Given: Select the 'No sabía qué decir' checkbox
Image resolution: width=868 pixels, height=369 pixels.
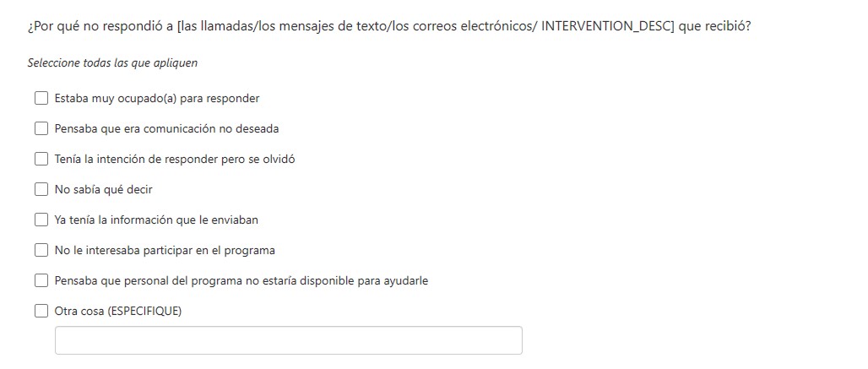Looking at the screenshot, I should pos(41,189).
